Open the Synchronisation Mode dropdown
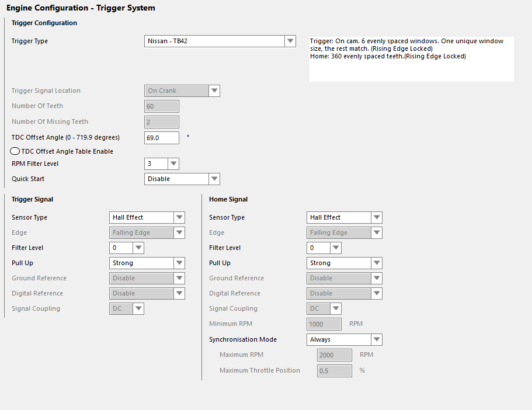Image resolution: width=532 pixels, height=410 pixels. coord(345,339)
